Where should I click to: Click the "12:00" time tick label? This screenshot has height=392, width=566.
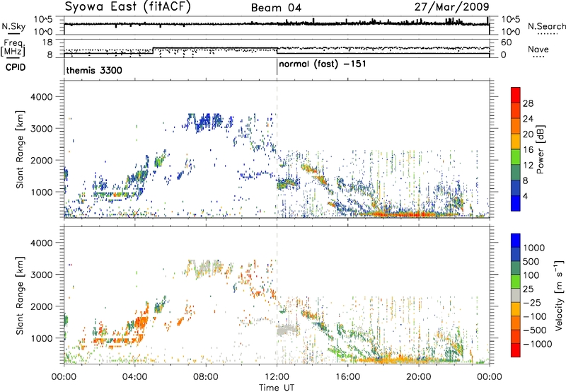pyautogui.click(x=277, y=377)
